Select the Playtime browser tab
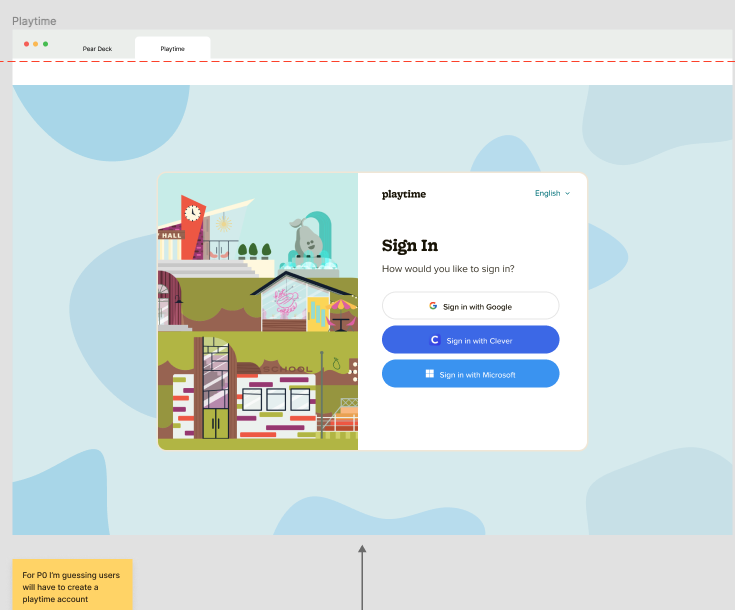Screen dimensions: 735x610 (172, 49)
